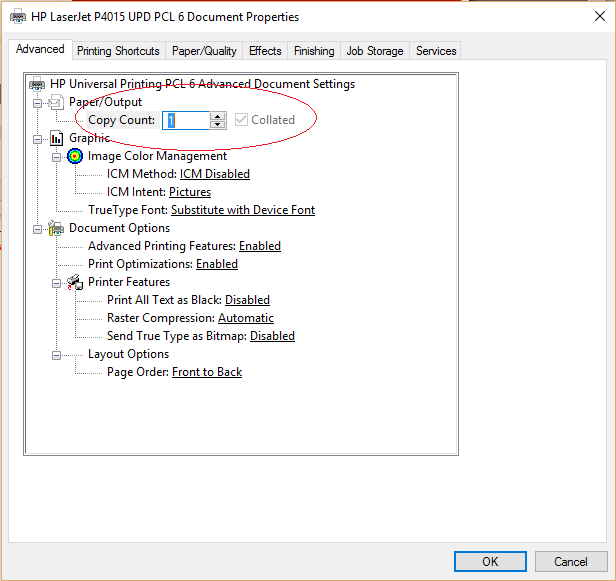Click the Graphic chart icon

tap(56, 138)
